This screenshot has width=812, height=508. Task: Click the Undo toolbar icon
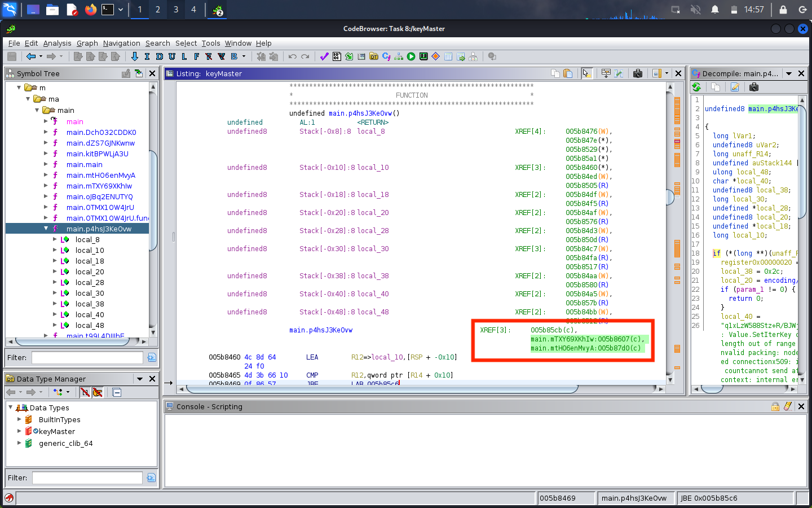(x=292, y=56)
